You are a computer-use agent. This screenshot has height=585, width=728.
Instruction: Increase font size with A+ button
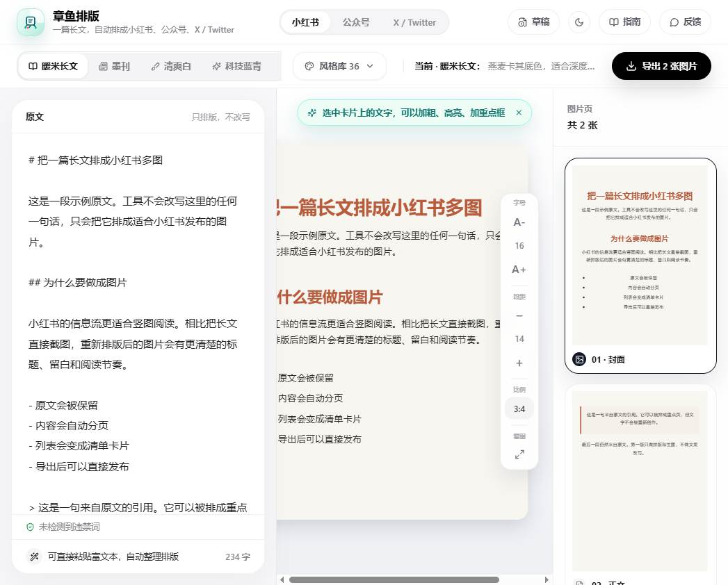(x=519, y=270)
